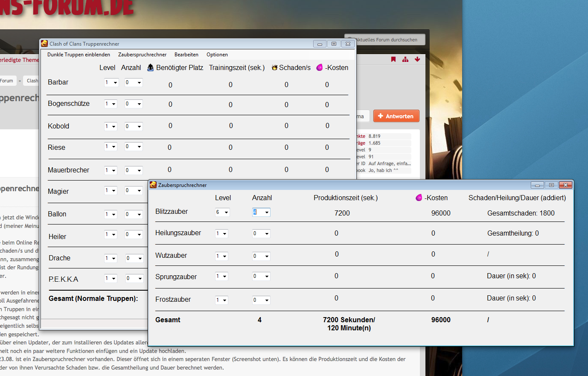Click the Forum breadcrumb link
588x376 pixels.
[x=7, y=81]
